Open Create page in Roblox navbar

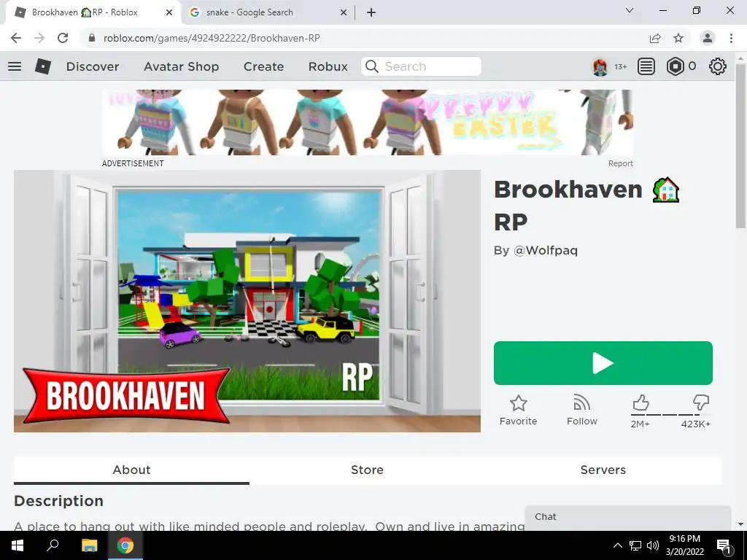[x=263, y=66]
